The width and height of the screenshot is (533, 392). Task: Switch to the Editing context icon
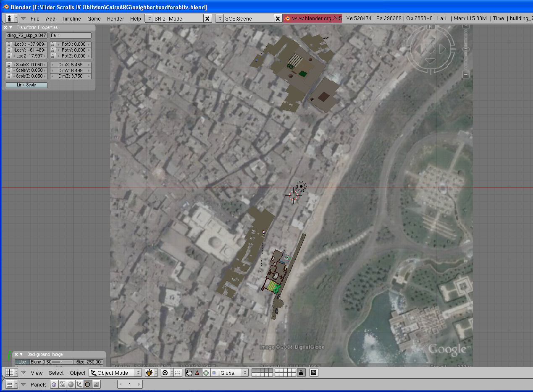point(87,384)
